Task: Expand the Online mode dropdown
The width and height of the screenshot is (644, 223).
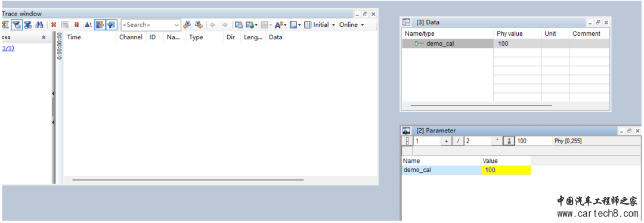Action: point(363,24)
